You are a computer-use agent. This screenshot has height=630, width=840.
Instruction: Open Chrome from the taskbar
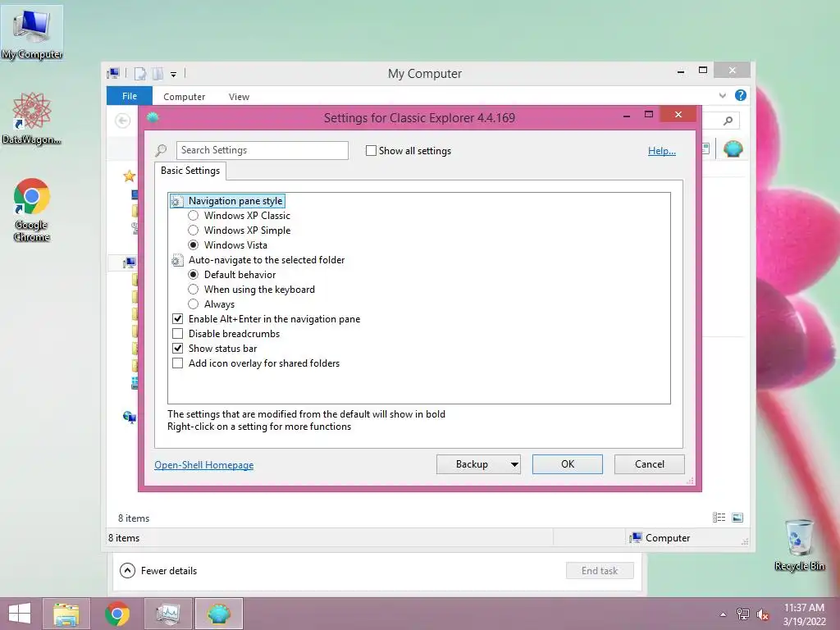[x=117, y=614]
